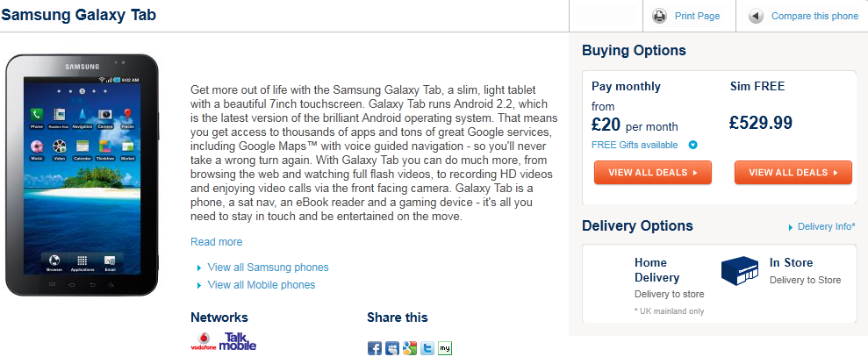Click the green 'my' share icon
Image resolution: width=868 pixels, height=364 pixels.
(x=445, y=348)
